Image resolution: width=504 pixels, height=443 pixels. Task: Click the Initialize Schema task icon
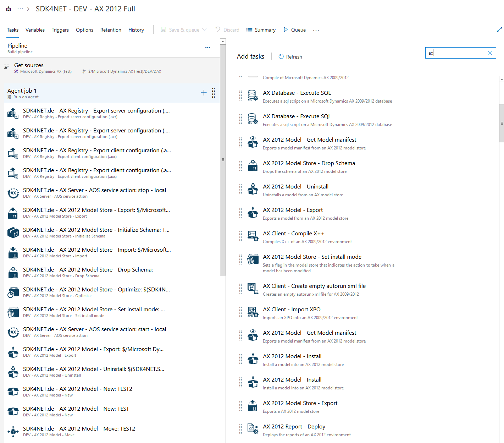[13, 233]
